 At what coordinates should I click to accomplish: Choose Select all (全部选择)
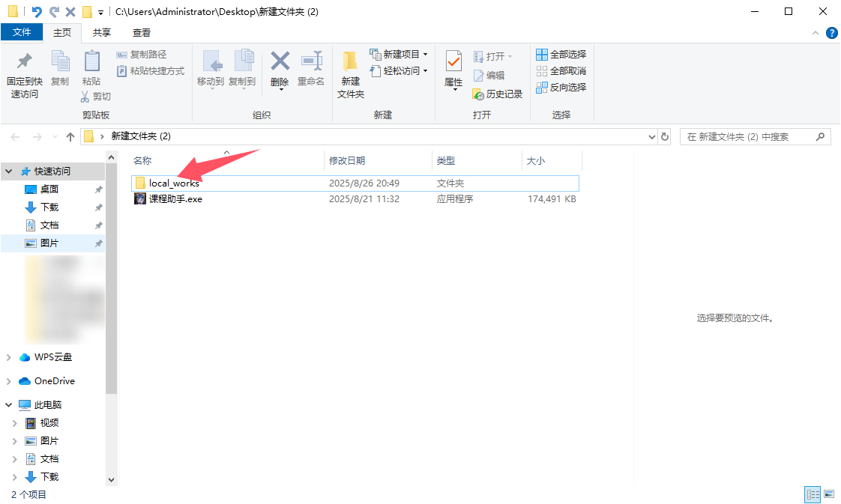coord(561,54)
